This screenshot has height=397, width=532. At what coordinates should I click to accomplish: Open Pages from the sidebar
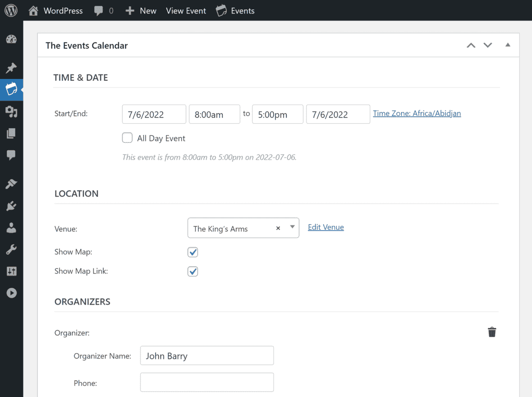(11, 134)
